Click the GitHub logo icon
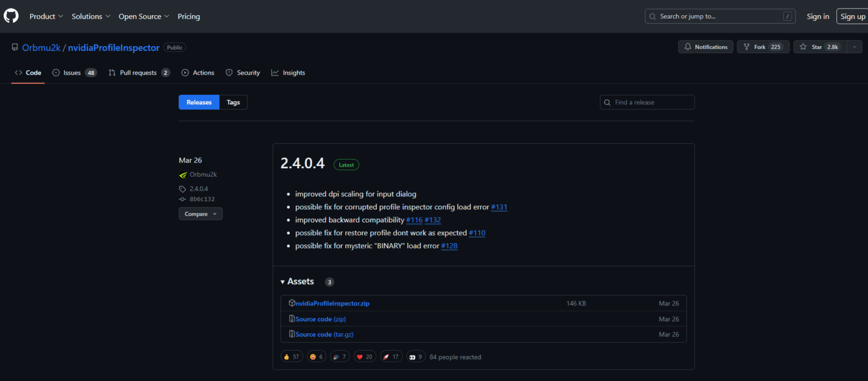 (11, 16)
